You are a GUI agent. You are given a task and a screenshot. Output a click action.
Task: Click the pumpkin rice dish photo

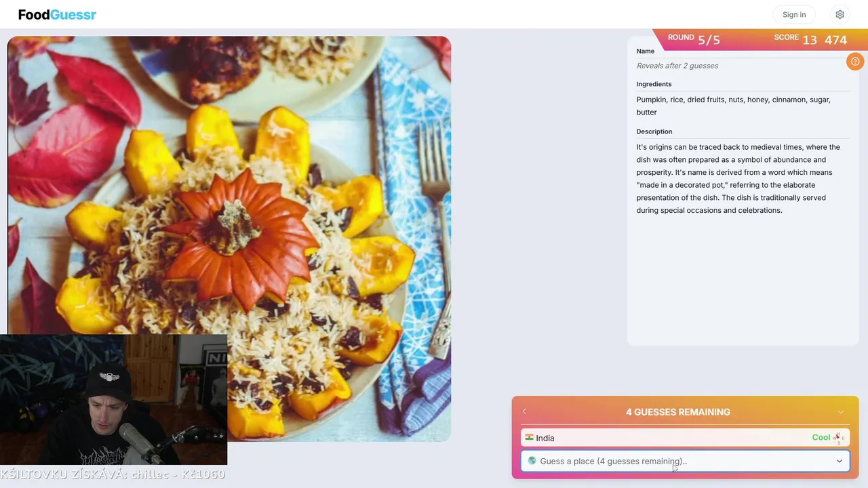(x=229, y=239)
